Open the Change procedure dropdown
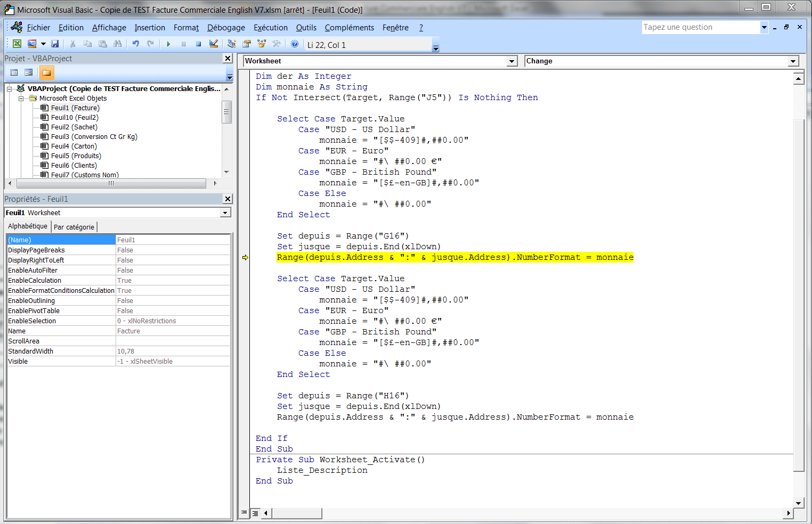 click(x=793, y=61)
